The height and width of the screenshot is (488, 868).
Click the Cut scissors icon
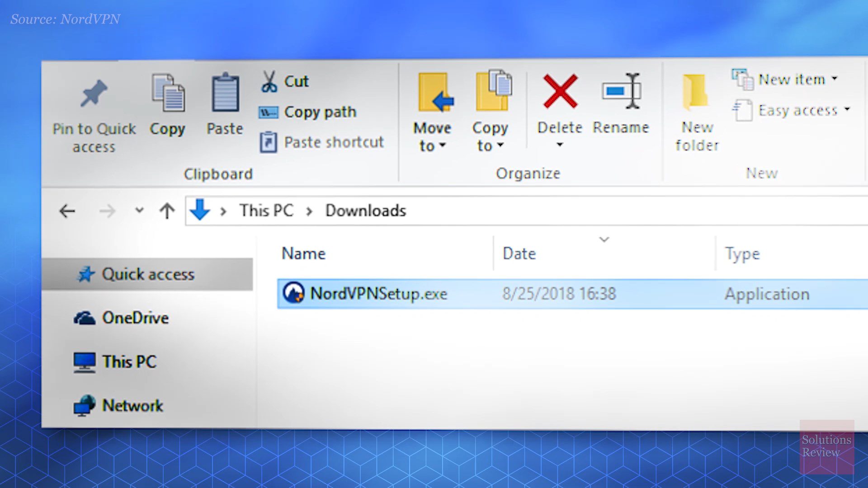coord(269,81)
